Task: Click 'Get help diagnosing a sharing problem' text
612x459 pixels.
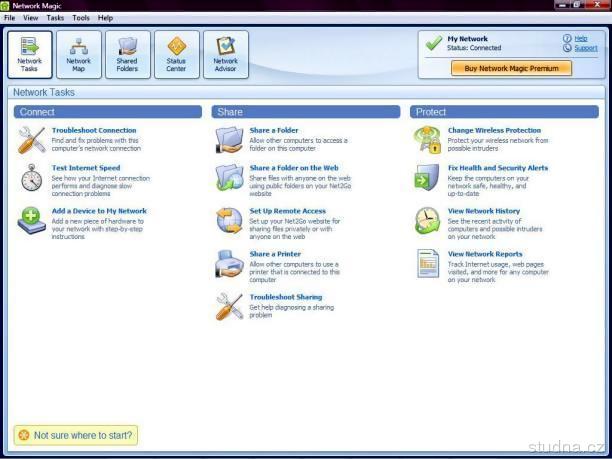Action: point(292,311)
